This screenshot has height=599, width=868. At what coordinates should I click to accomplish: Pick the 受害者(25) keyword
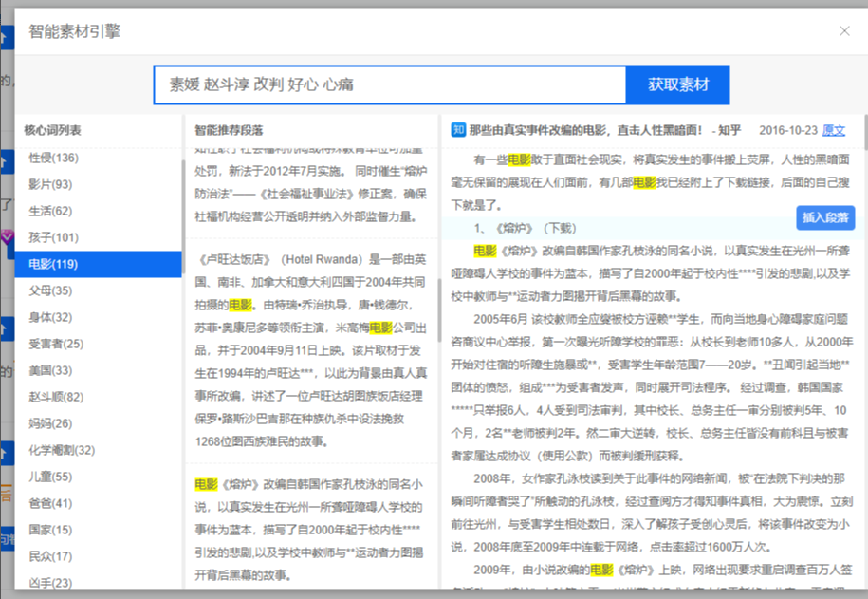coord(98,344)
